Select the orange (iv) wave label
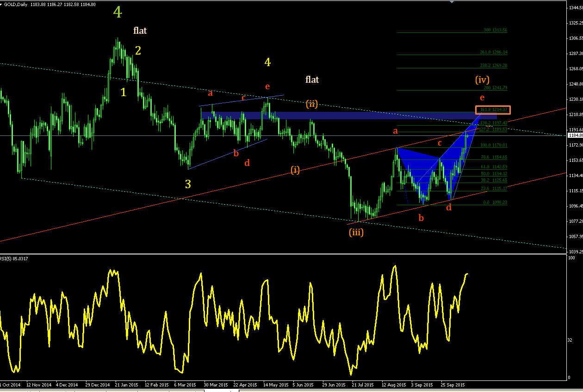 483,80
